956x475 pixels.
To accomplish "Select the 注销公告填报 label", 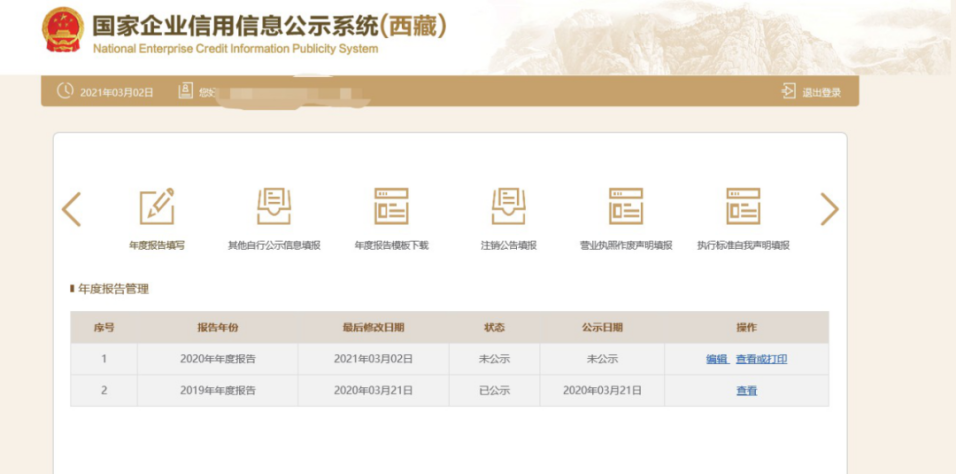I will pos(508,246).
